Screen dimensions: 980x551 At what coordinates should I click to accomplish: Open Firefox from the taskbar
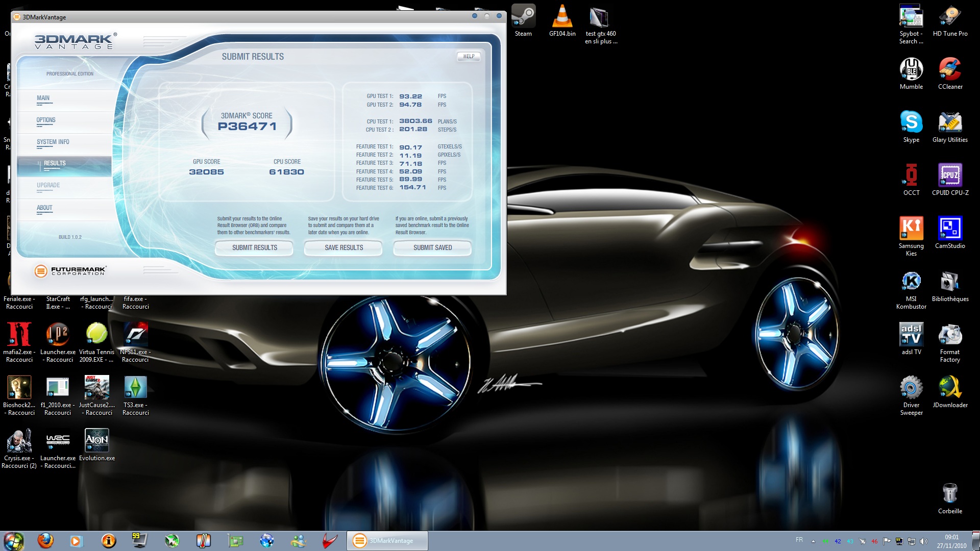(45, 540)
